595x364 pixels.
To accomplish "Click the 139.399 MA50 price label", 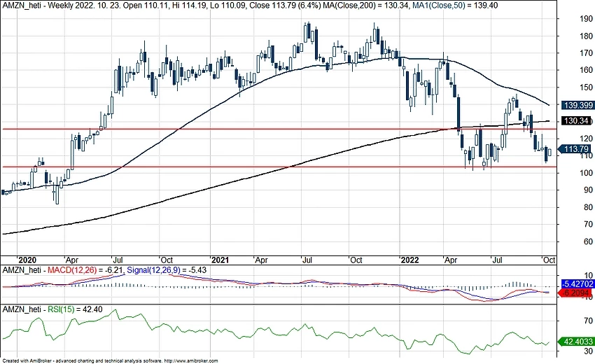I will [577, 106].
